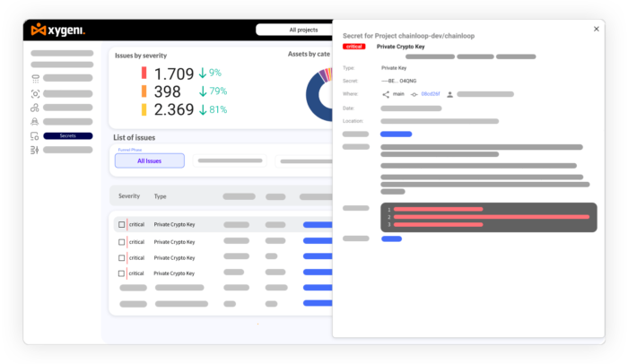This screenshot has height=364, width=628.
Task: Select the All Issues funnel phase
Action: 150,161
